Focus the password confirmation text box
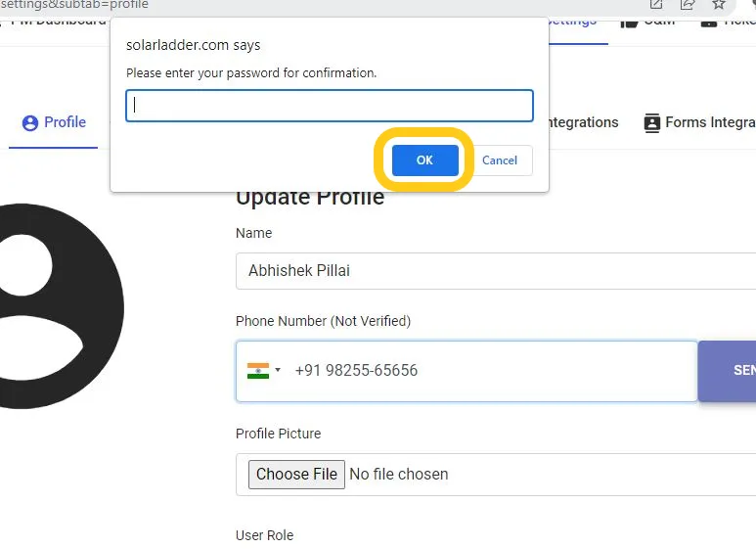Screen dimensions: 756x549 click(x=329, y=106)
